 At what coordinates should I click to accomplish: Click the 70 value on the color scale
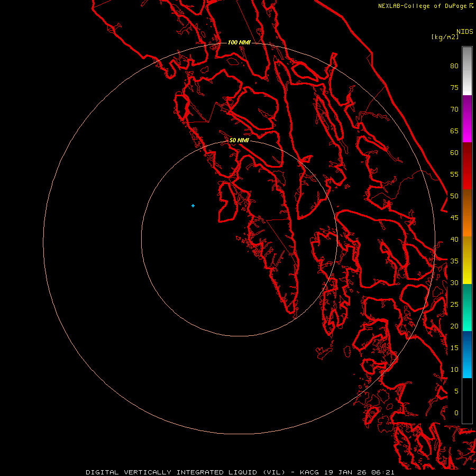click(454, 109)
